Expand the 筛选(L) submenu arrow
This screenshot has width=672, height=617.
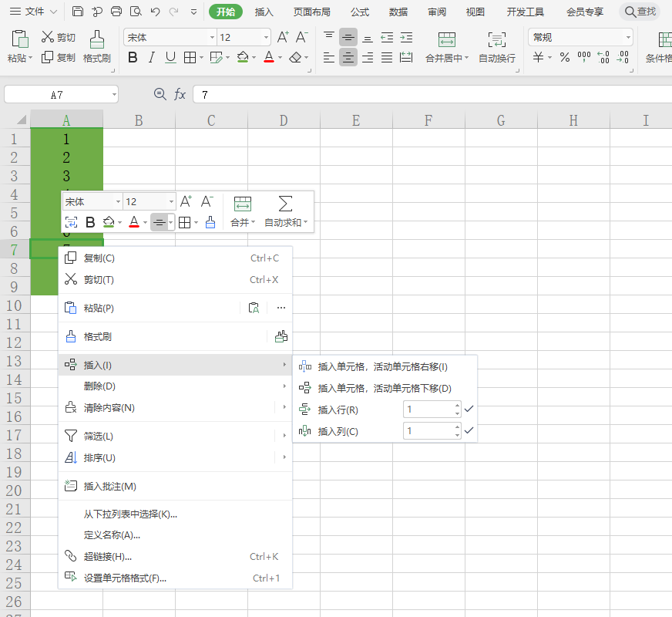click(x=284, y=436)
